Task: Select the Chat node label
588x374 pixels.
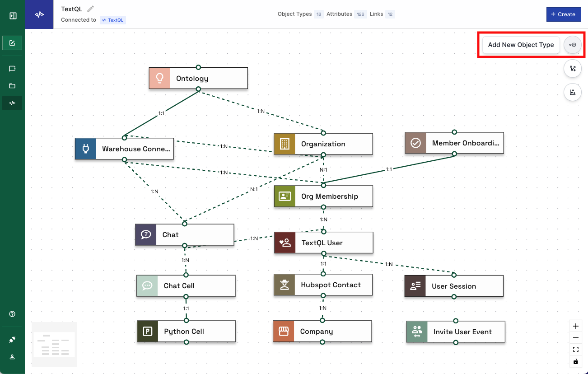Action: 170,235
